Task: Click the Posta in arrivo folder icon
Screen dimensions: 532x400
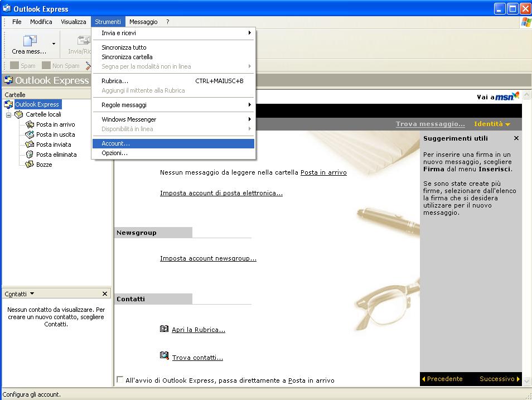Action: (30, 124)
